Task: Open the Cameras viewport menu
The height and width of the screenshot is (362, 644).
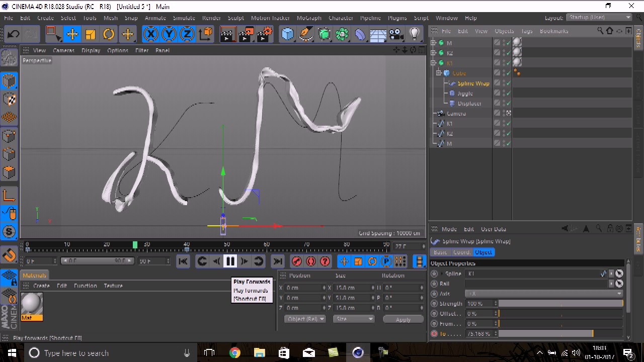Action: click(63, 50)
